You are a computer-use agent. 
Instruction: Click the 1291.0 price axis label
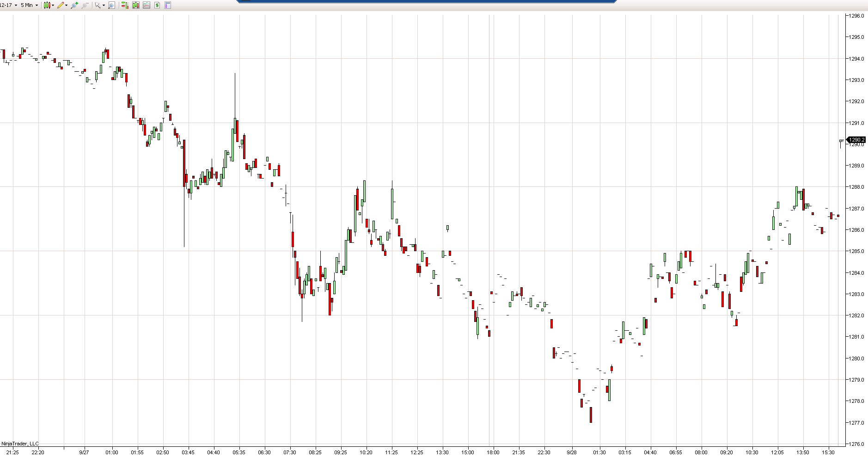(856, 123)
